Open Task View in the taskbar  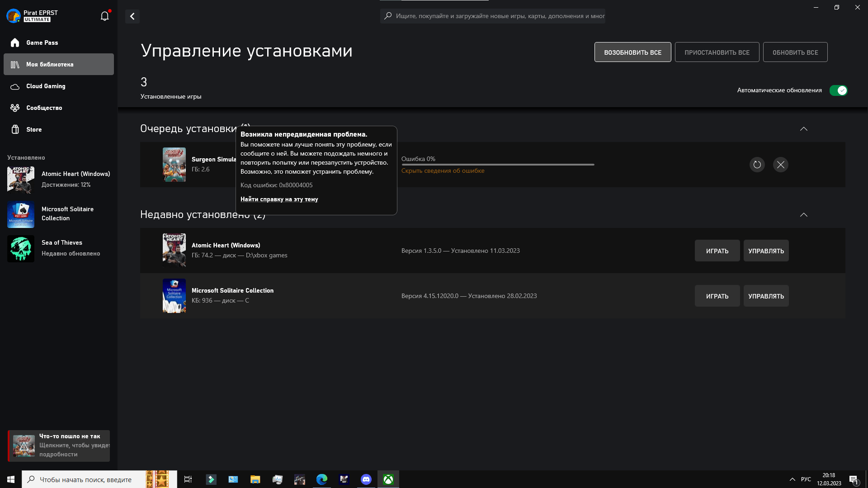(x=188, y=479)
